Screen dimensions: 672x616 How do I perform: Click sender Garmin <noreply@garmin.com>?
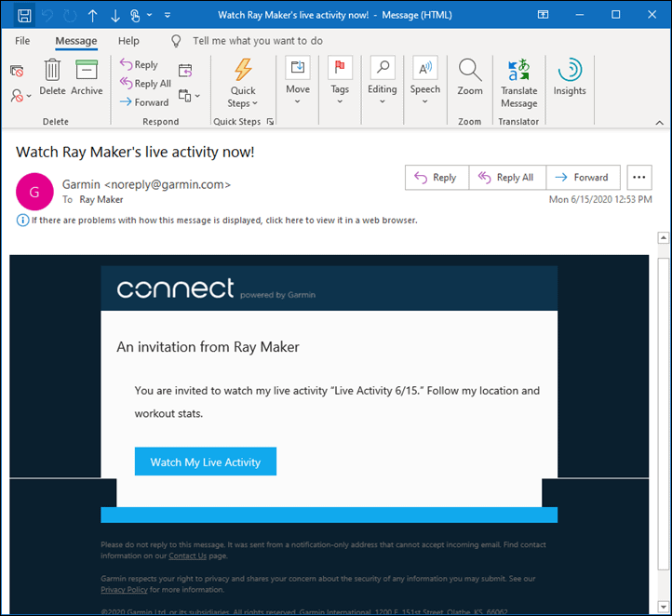(x=146, y=184)
